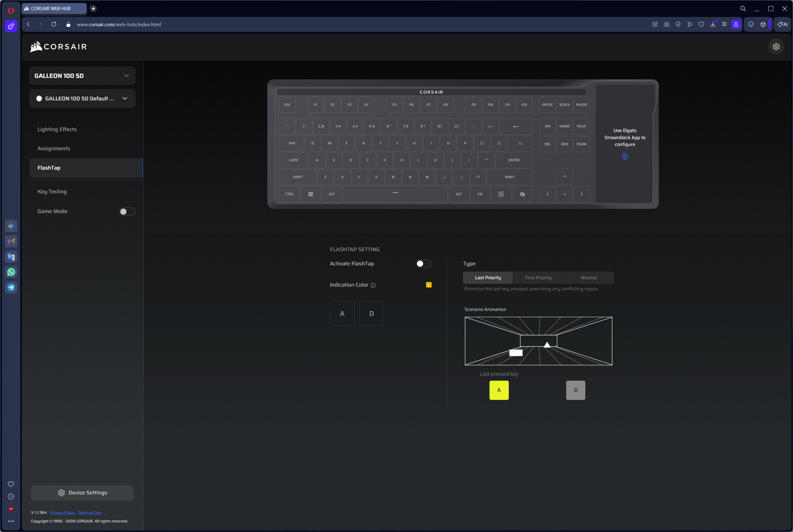
Task: Open Device Settings
Action: click(82, 492)
